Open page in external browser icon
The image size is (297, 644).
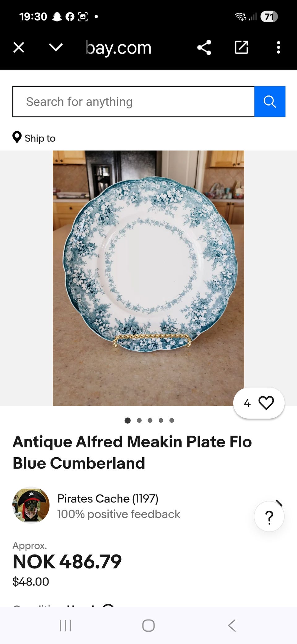(x=241, y=48)
